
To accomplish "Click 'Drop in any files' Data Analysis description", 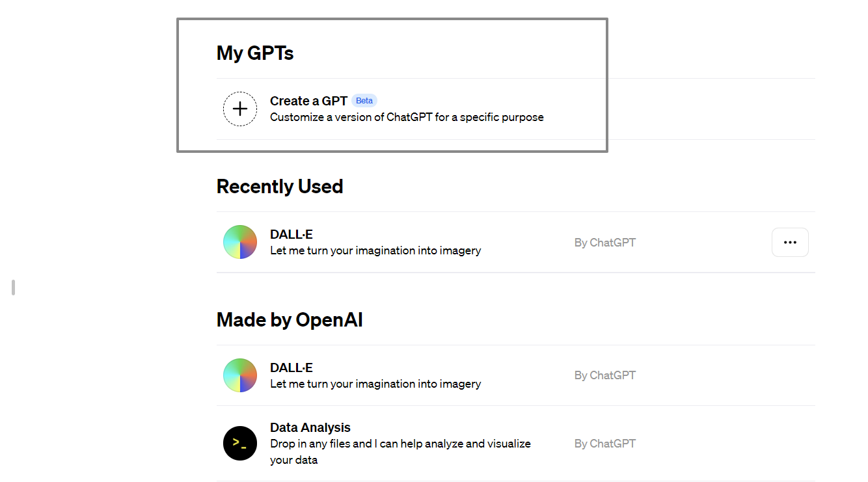I will (400, 451).
